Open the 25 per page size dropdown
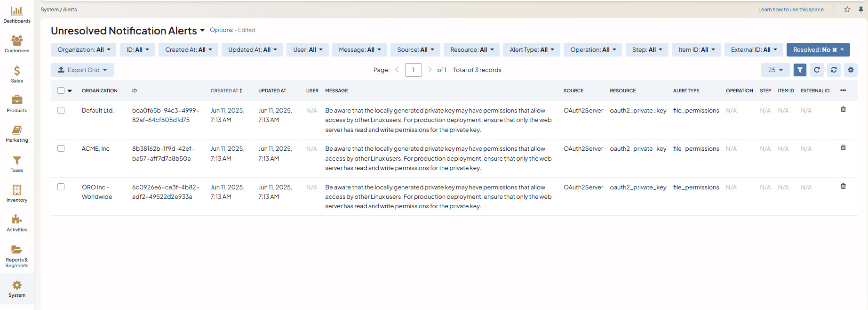868x310 pixels. [775, 70]
